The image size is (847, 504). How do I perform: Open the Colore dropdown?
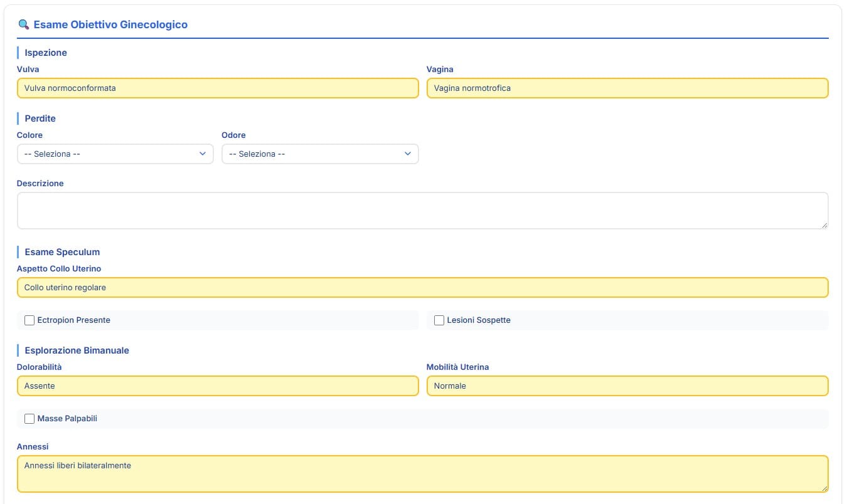(115, 154)
